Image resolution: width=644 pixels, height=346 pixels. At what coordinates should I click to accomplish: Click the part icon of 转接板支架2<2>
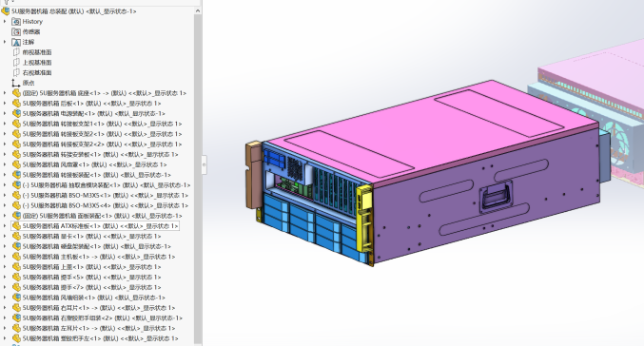pyautogui.click(x=16, y=144)
